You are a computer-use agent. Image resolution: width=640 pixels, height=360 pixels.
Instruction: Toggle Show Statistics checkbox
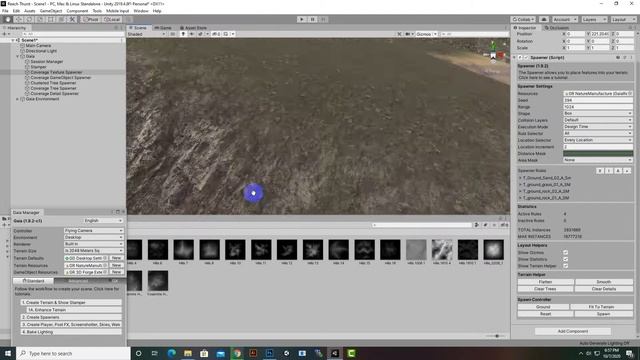[565, 259]
